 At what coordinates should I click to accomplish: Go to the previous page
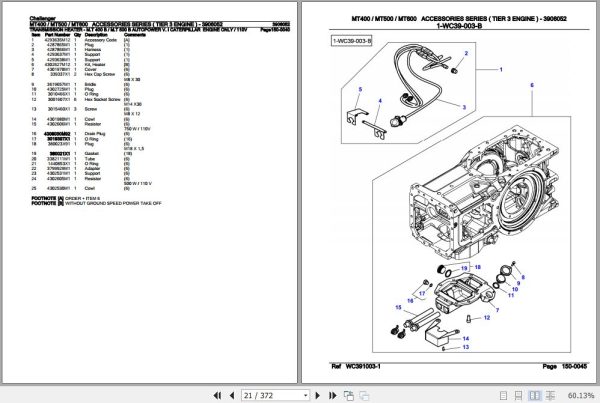232,395
